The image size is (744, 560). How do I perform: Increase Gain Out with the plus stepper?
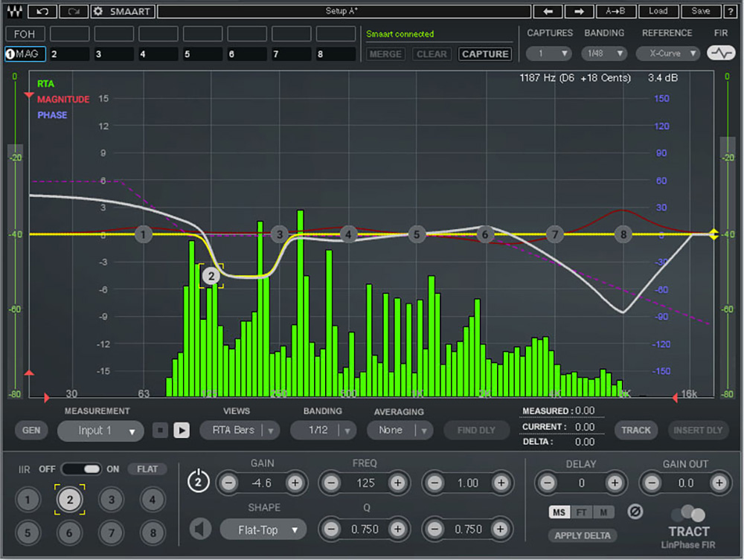point(719,483)
